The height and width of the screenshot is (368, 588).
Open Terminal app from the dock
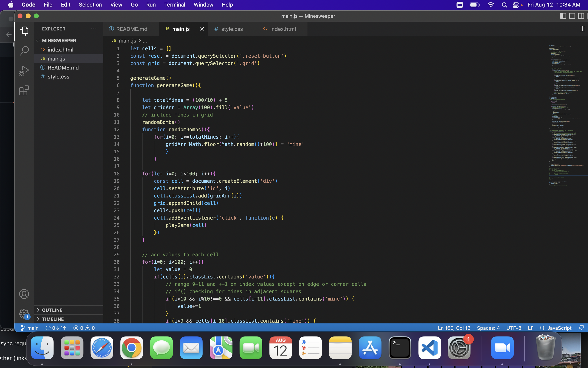pos(400,348)
